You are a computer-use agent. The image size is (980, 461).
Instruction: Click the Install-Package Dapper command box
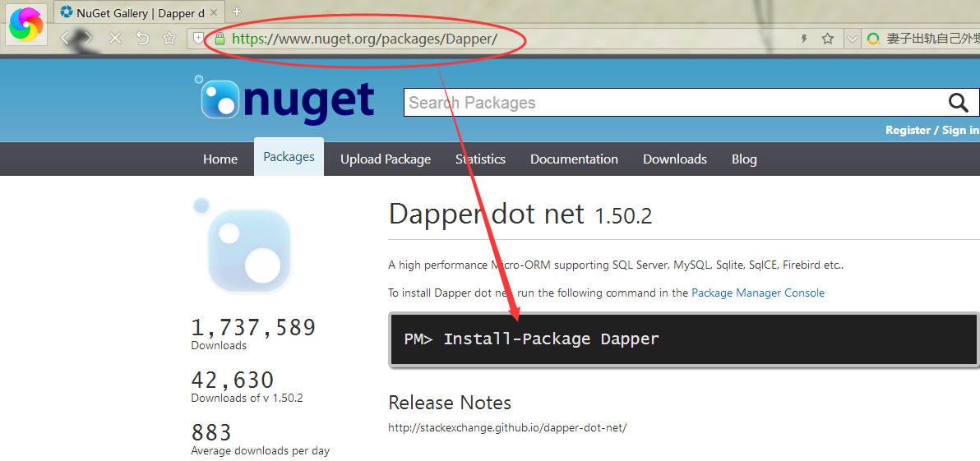pyautogui.click(x=684, y=339)
